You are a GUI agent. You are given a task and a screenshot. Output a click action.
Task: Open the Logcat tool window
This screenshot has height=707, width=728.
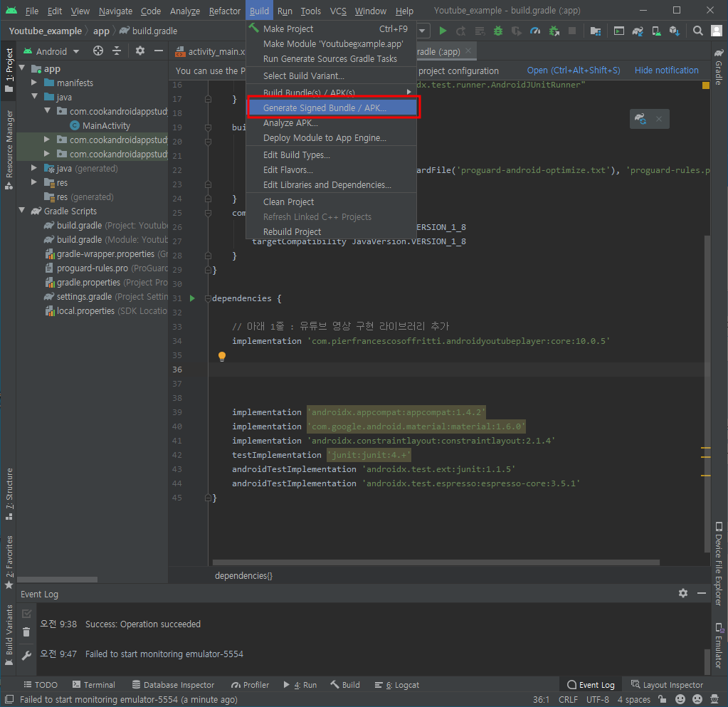click(397, 685)
